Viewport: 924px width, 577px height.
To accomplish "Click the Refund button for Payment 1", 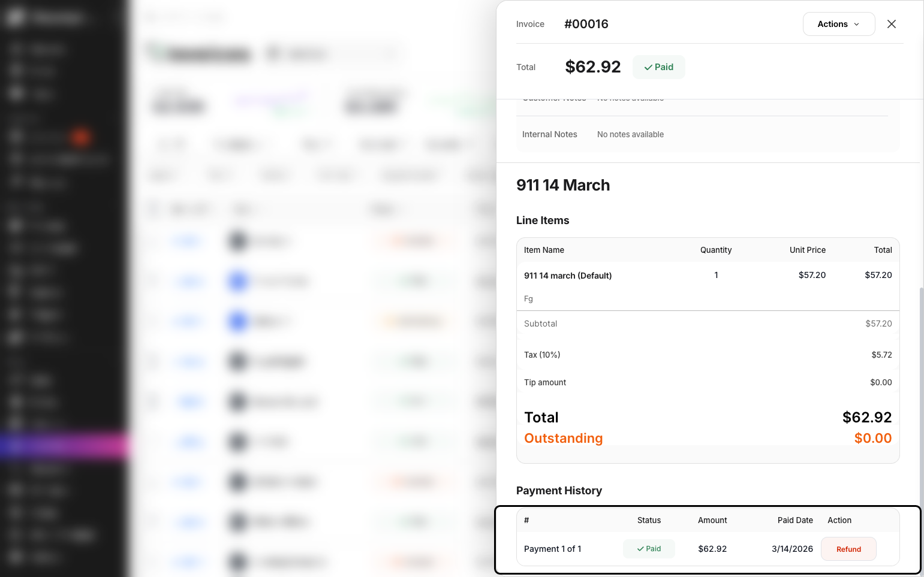I will 848,549.
